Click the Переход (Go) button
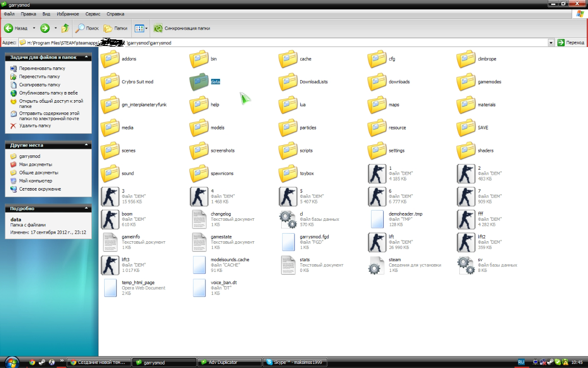Screen dimensions: 588x368 pyautogui.click(x=571, y=43)
